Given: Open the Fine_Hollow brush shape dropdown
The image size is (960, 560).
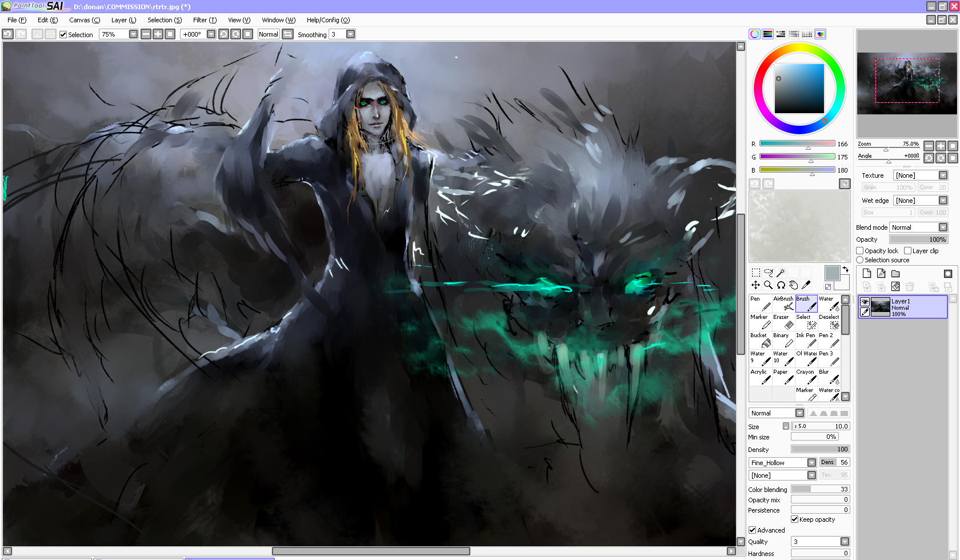Looking at the screenshot, I should tap(811, 463).
